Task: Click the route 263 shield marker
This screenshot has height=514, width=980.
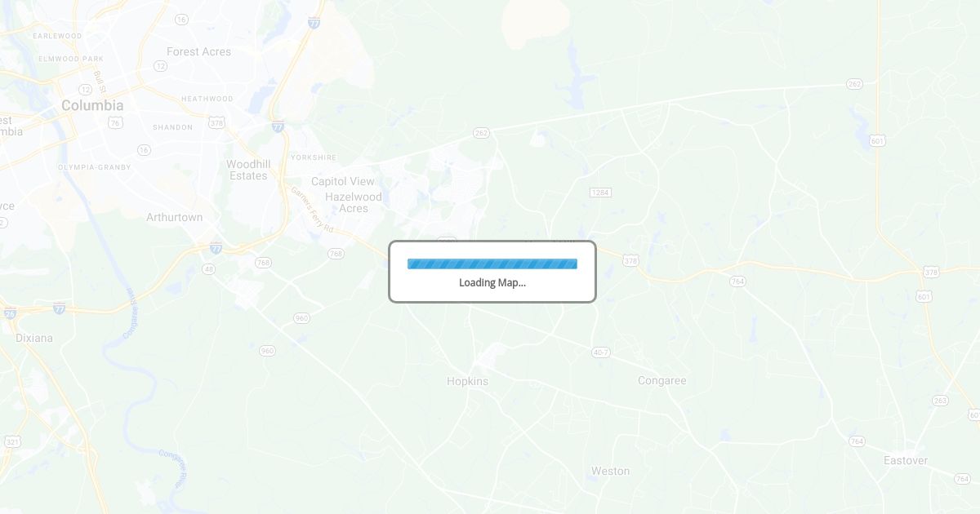Action: 940,401
